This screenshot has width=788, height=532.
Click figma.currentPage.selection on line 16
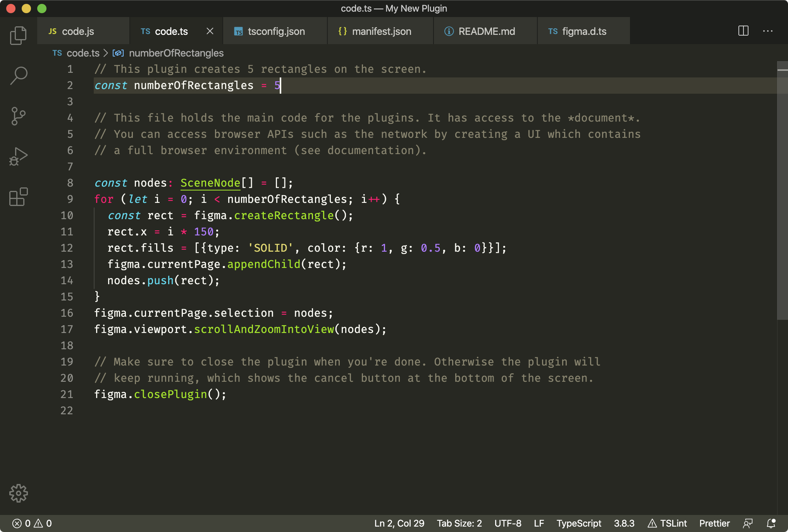[184, 313]
